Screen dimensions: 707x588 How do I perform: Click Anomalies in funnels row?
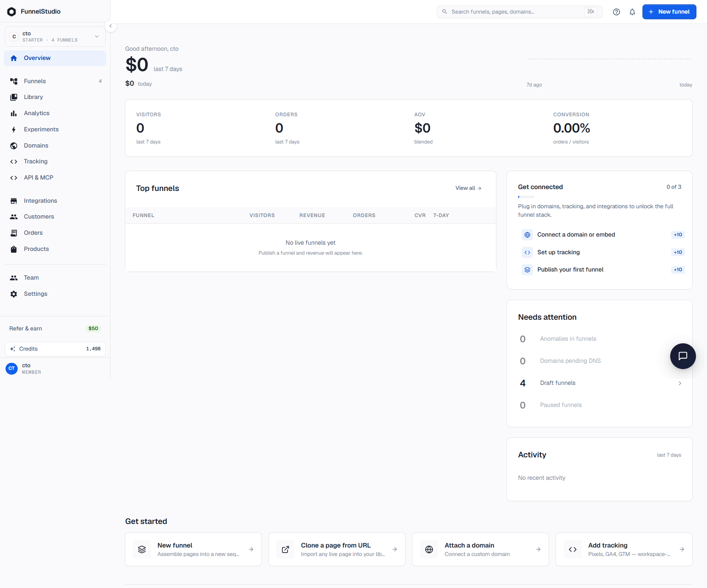click(599, 339)
